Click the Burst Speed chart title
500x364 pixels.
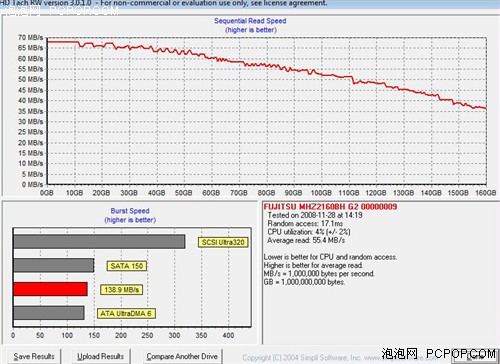(130, 211)
